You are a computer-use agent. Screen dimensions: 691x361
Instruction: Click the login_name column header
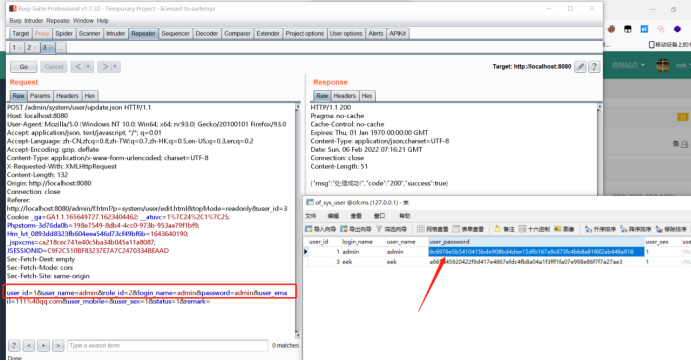(x=363, y=242)
